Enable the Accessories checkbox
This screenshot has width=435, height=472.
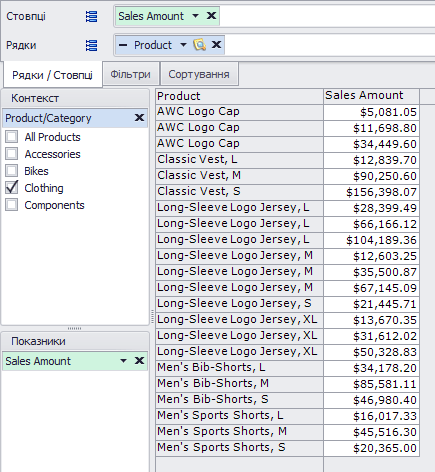(x=12, y=154)
